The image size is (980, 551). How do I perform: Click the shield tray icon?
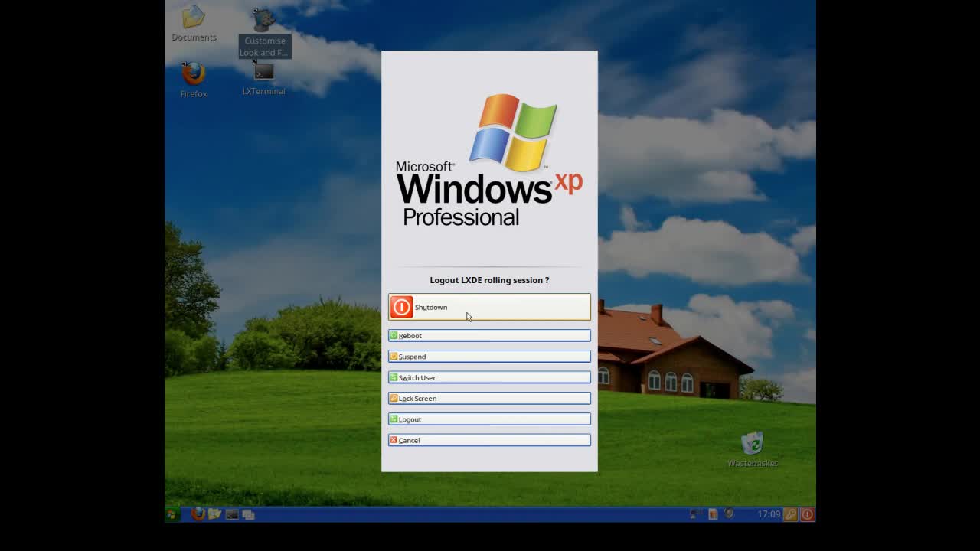pyautogui.click(x=730, y=514)
